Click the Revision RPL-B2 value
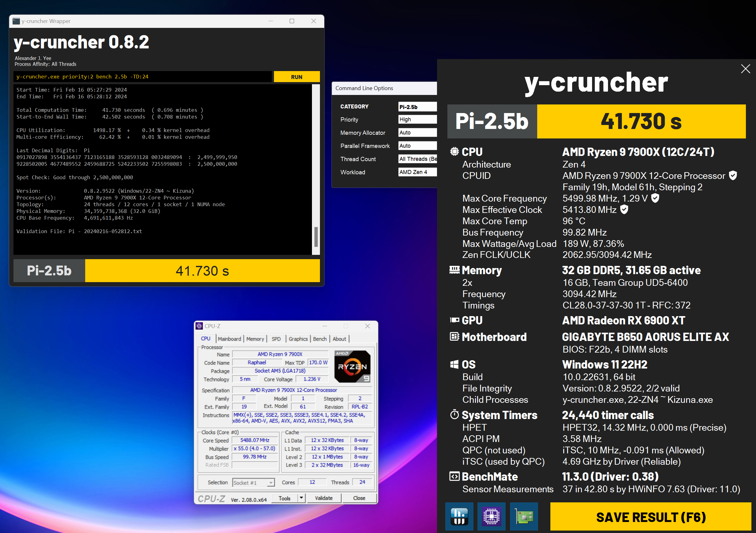756x533 pixels. pos(359,406)
